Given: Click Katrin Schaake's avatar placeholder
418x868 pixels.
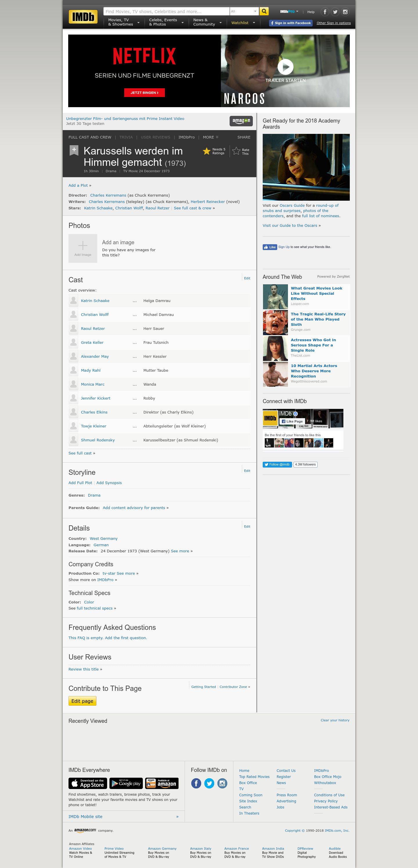Looking at the screenshot, I should pos(73,301).
